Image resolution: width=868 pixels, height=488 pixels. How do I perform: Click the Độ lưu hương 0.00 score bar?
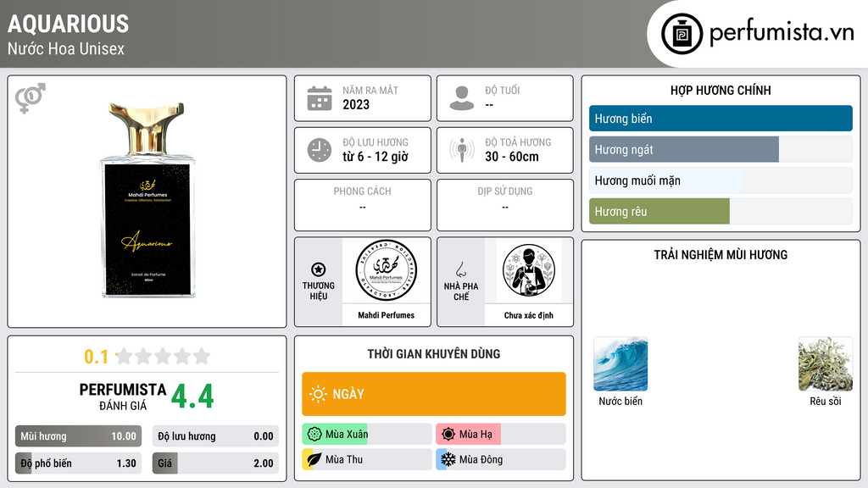click(x=215, y=436)
